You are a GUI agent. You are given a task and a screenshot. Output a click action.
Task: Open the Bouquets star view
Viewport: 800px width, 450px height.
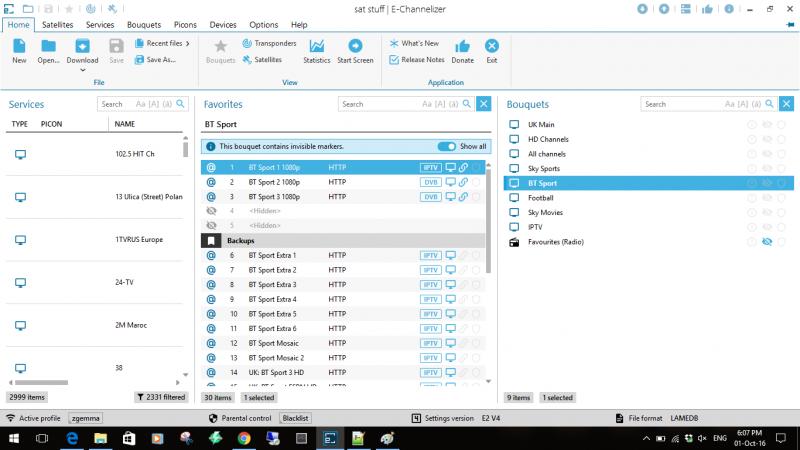(x=220, y=51)
